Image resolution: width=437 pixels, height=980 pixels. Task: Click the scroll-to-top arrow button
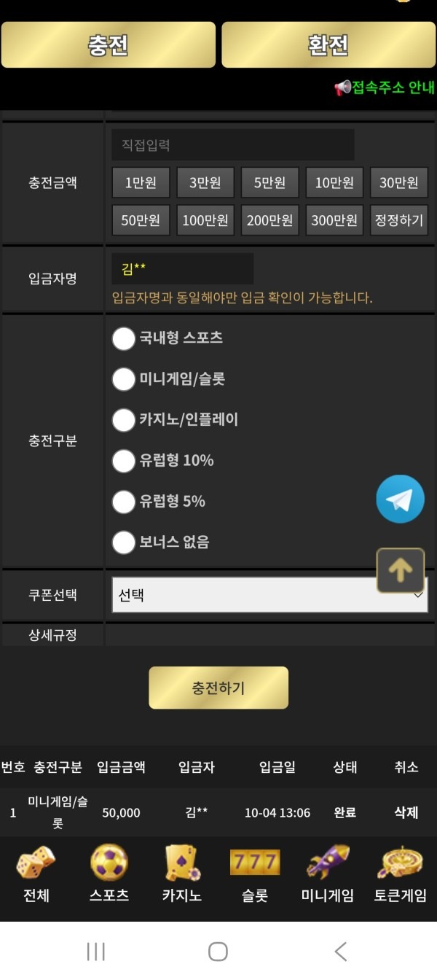400,569
